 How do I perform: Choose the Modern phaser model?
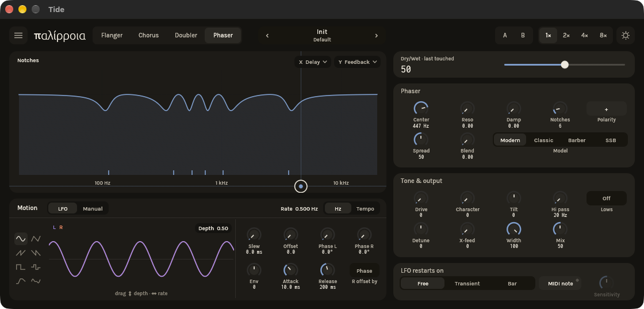click(x=510, y=140)
